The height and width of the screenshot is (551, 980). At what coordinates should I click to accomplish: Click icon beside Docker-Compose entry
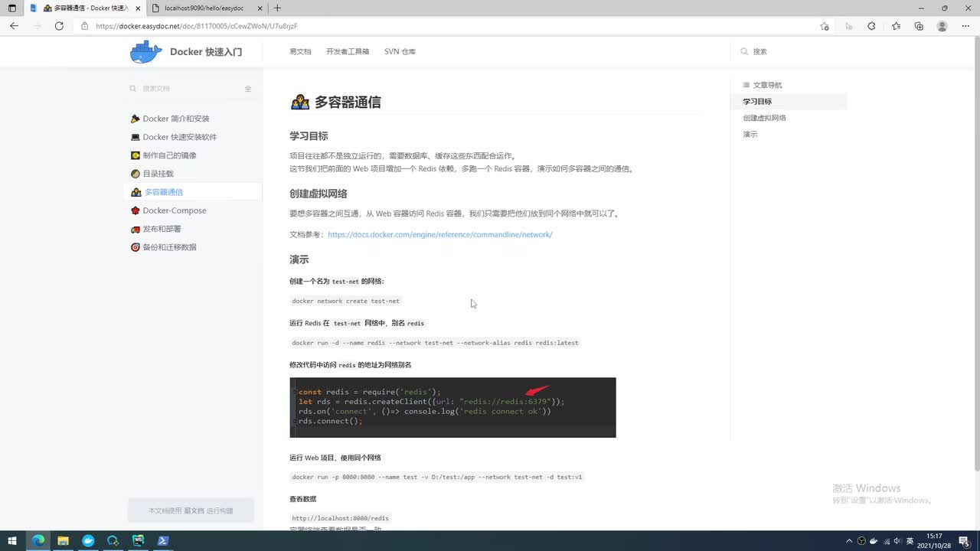pos(136,210)
